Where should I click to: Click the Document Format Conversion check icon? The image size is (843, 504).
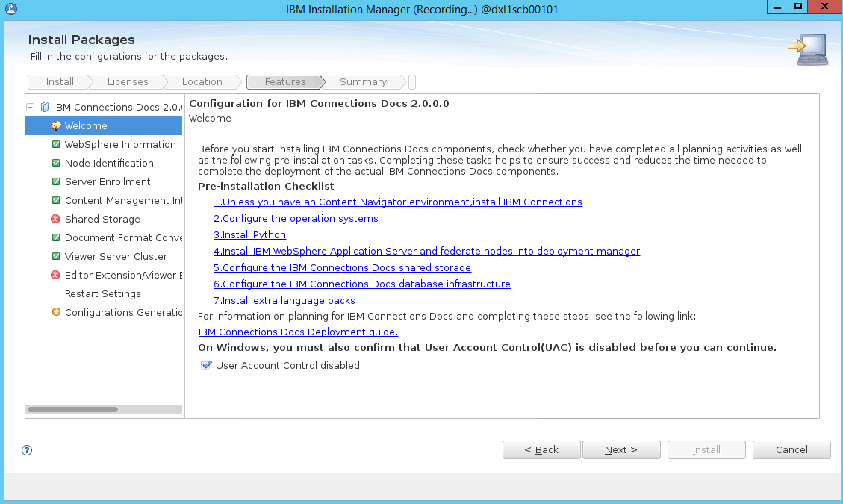pyautogui.click(x=56, y=237)
